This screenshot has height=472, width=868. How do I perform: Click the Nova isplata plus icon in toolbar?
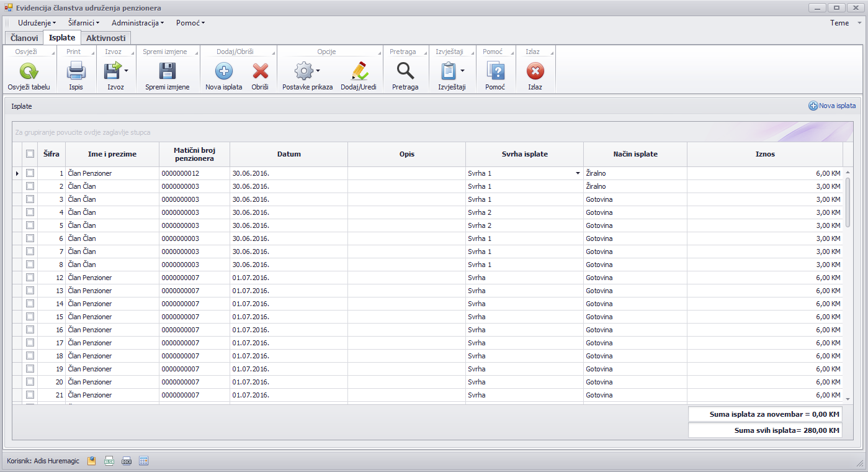tap(224, 71)
